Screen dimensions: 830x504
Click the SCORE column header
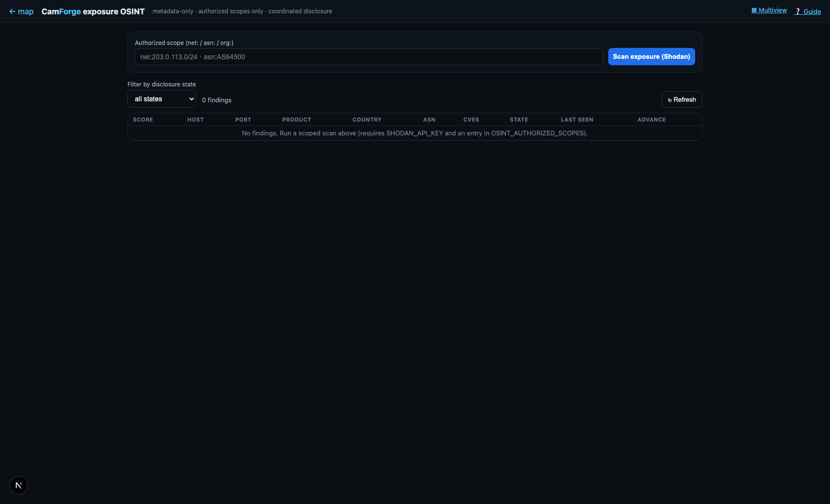point(143,120)
